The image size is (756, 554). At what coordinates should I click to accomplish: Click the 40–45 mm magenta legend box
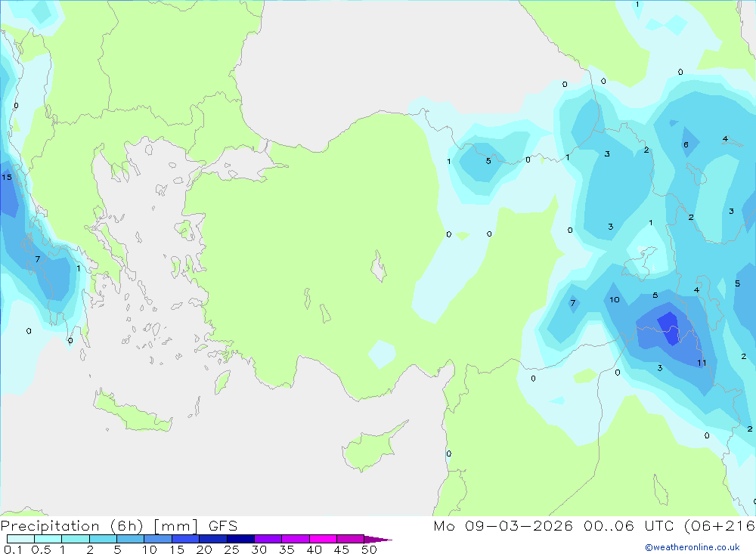coord(323,539)
